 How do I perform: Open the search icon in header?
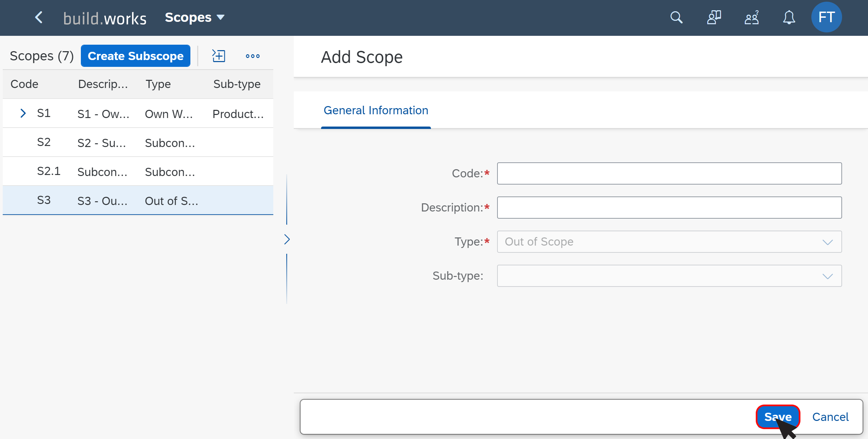(x=676, y=17)
